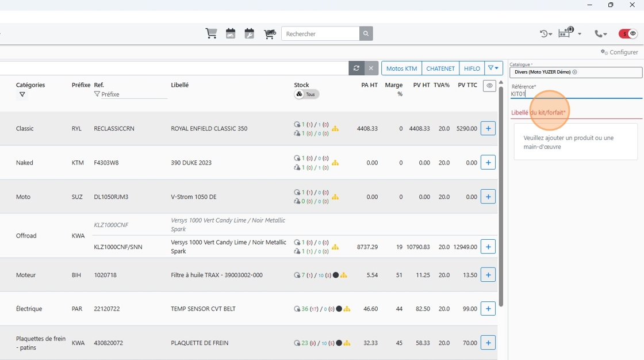Select the CHATENET tab

[440, 68]
